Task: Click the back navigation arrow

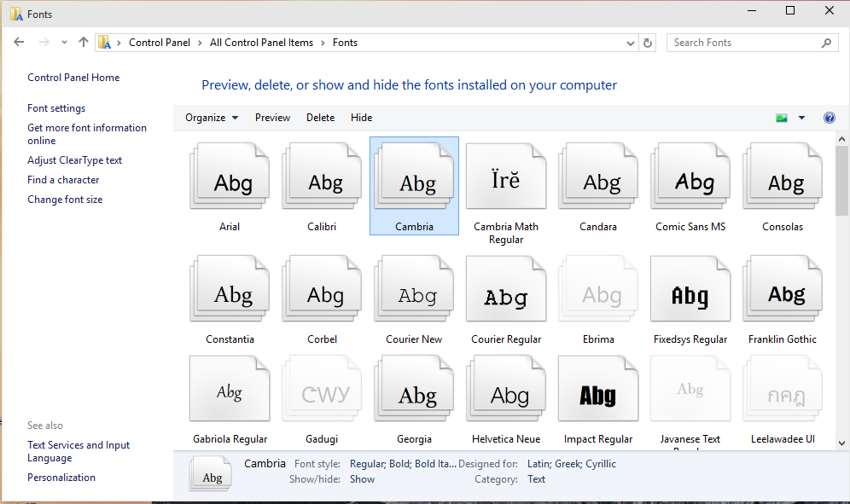Action: point(19,43)
